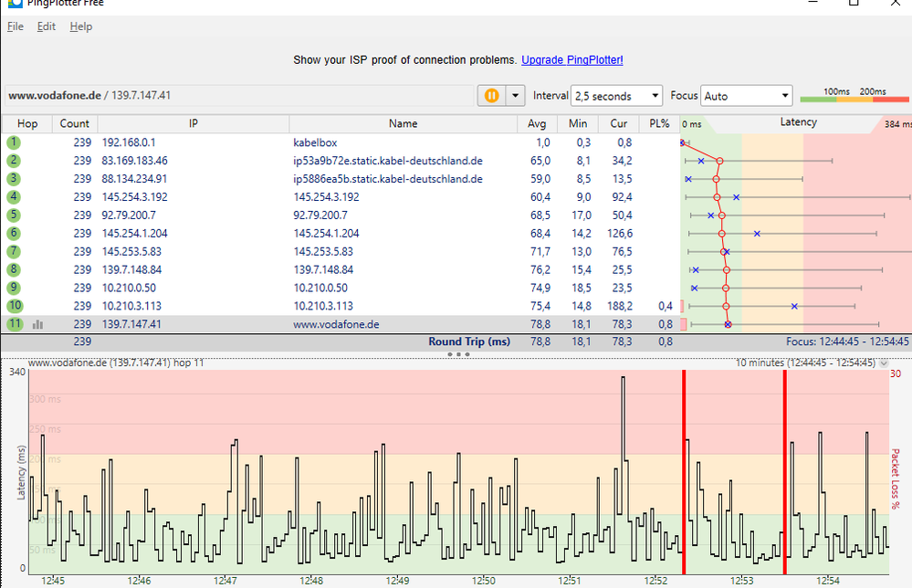This screenshot has width=912, height=588.
Task: Click the Focus: 12:44:45 - 12:54:45 status text
Action: point(847,341)
